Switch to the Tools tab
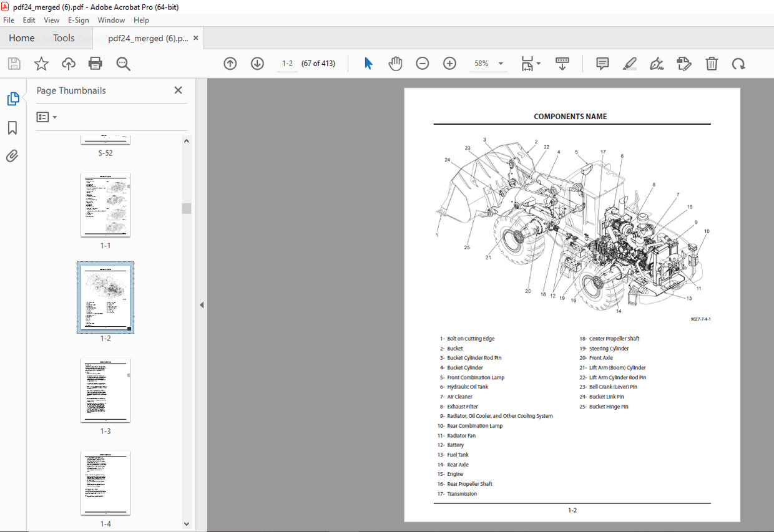The height and width of the screenshot is (532, 774). 64,38
